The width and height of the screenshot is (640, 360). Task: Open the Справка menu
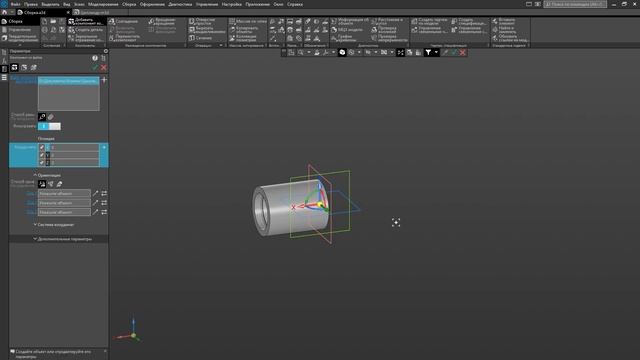[295, 4]
